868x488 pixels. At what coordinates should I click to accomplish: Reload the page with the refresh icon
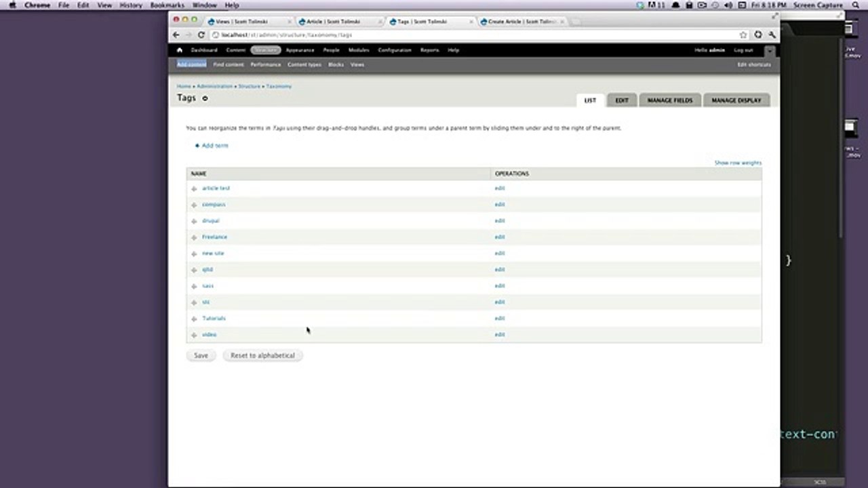click(201, 35)
